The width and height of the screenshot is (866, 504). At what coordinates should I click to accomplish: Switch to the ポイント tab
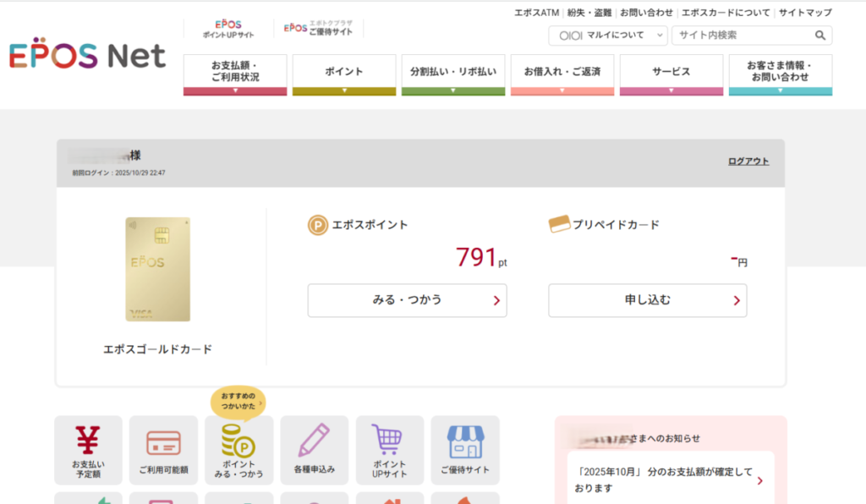point(343,72)
